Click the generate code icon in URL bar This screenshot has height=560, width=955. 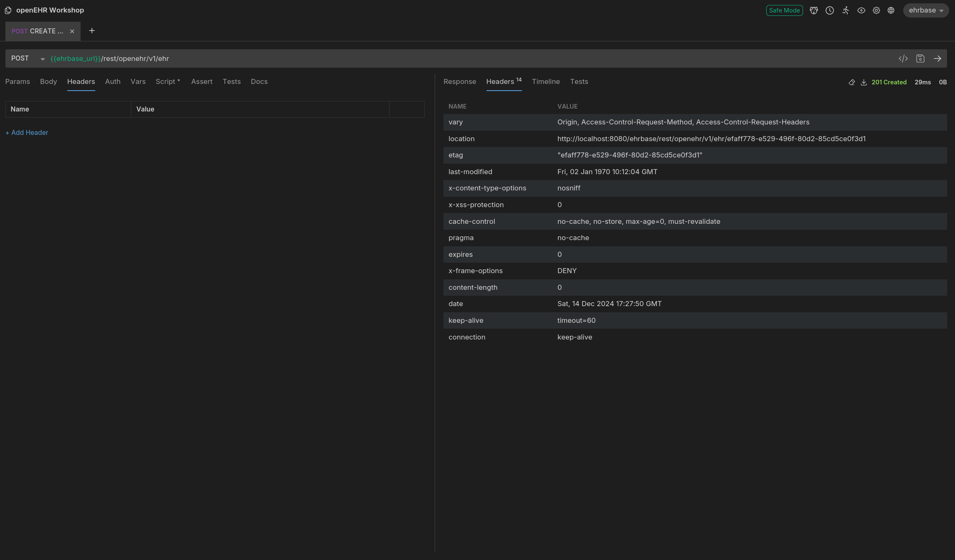click(903, 58)
